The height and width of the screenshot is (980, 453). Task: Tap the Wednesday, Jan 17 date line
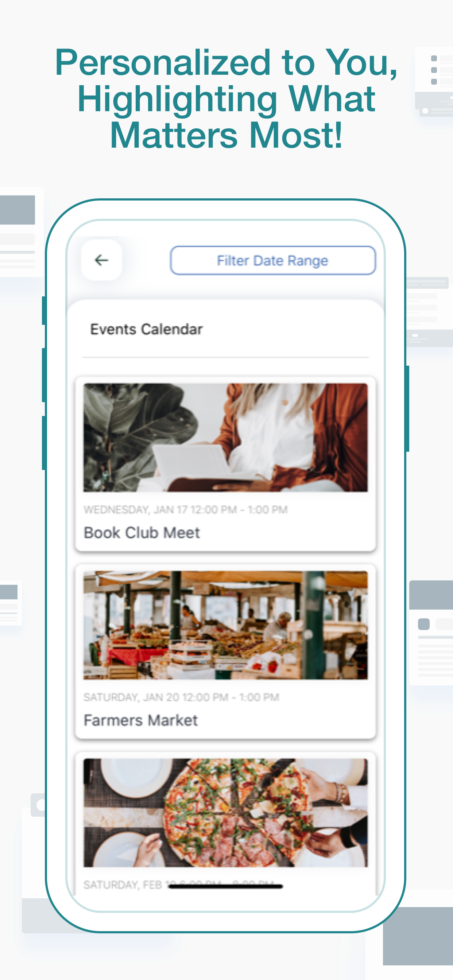[185, 509]
